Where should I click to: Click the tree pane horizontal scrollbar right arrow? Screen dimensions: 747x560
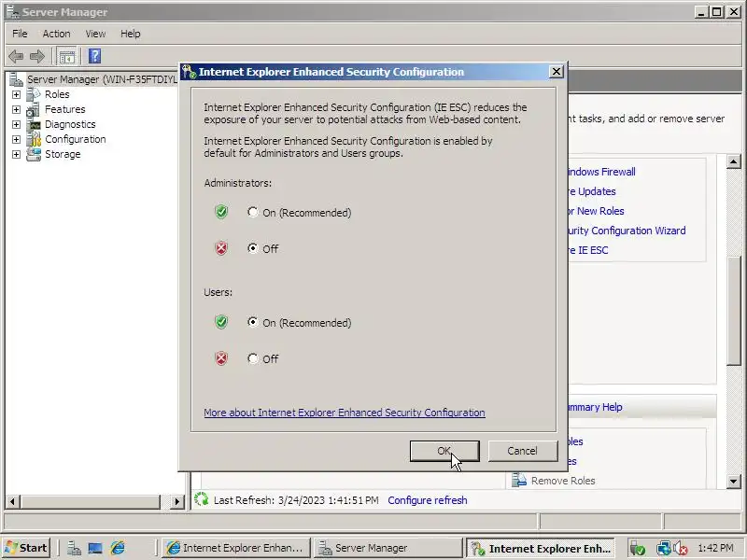click(176, 501)
